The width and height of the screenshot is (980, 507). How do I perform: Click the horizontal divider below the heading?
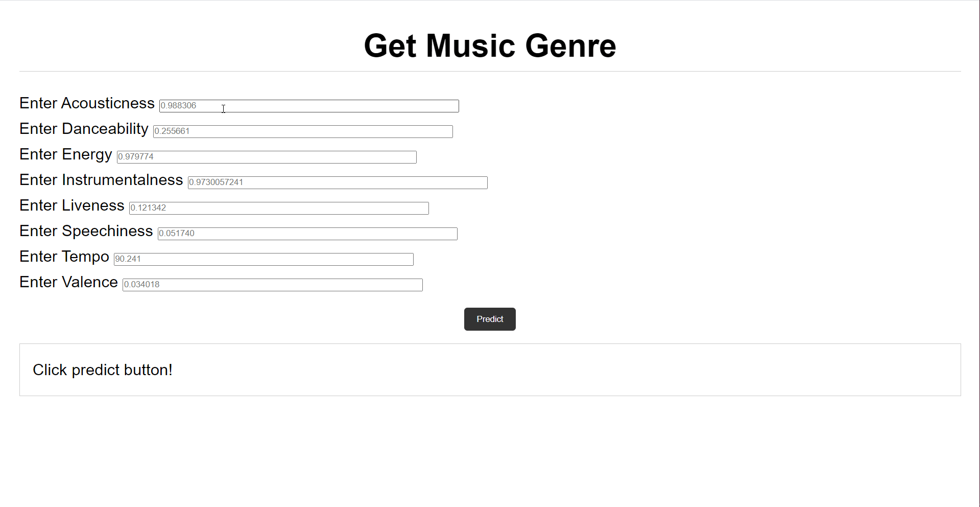[x=490, y=72]
